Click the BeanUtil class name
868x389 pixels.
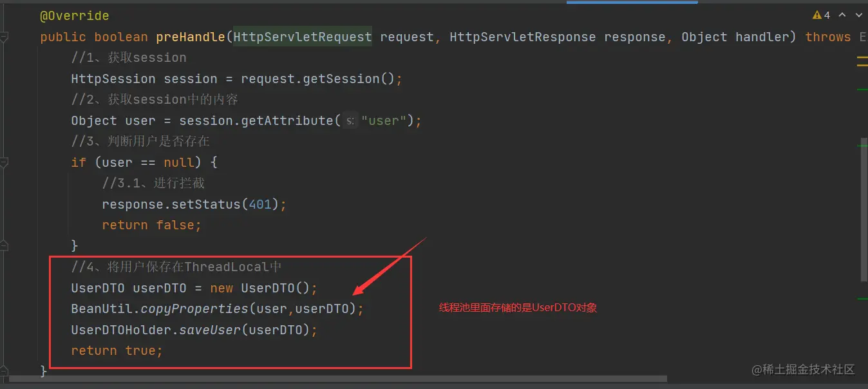point(102,308)
